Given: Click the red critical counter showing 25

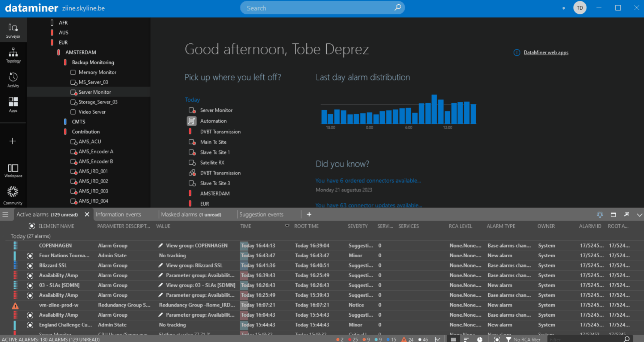Looking at the screenshot, I should tap(353, 339).
